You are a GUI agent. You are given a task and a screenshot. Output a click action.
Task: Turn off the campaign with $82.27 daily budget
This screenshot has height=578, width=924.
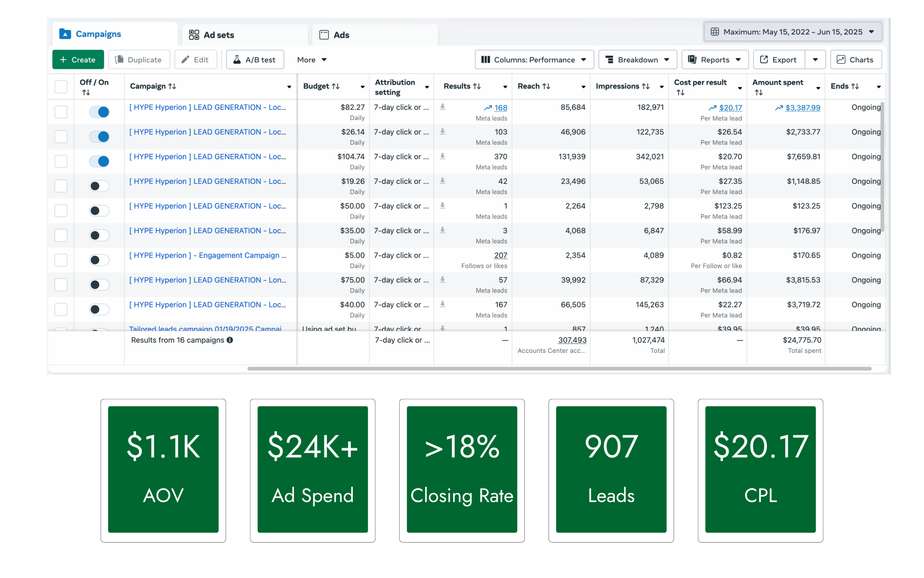tap(99, 112)
